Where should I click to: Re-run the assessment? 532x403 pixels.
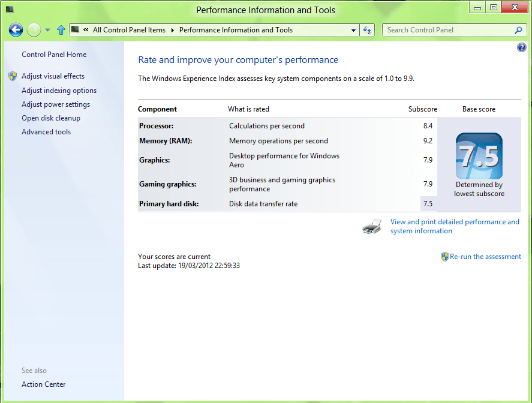(x=485, y=257)
